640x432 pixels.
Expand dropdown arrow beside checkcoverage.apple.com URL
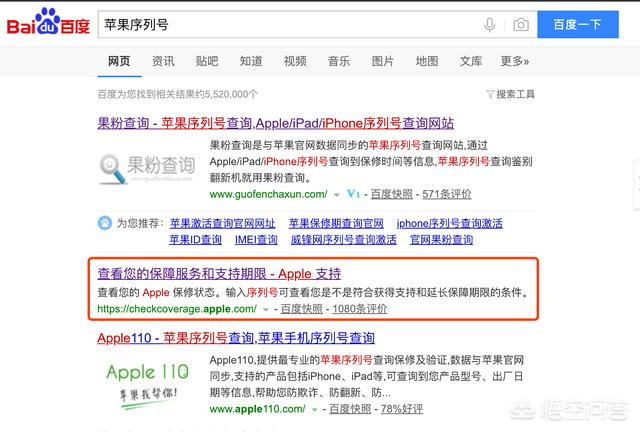[266, 310]
